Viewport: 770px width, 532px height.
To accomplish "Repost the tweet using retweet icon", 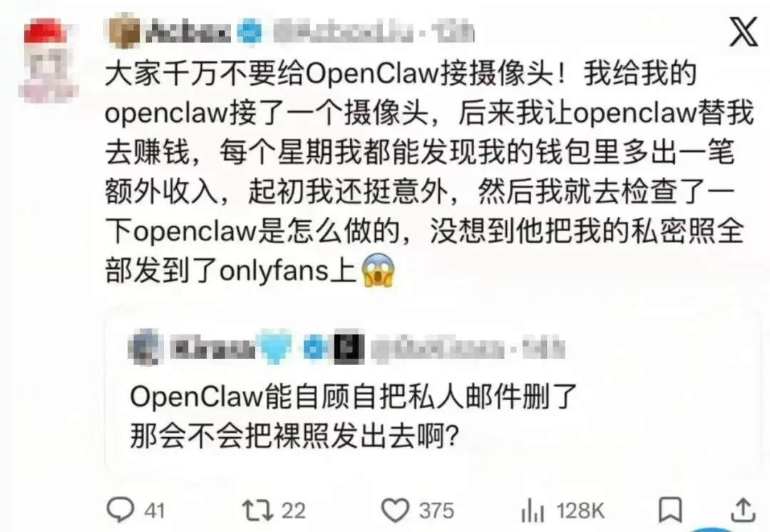I will [x=258, y=511].
